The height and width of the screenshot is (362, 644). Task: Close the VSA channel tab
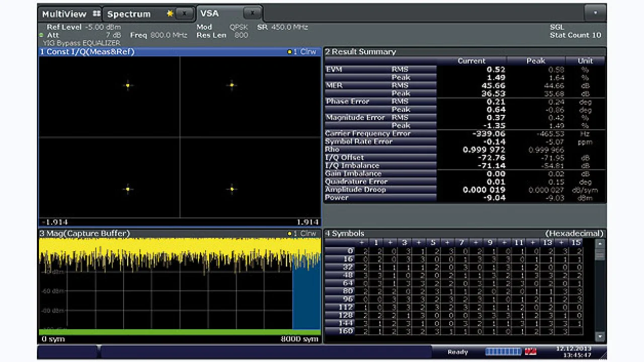click(x=252, y=14)
